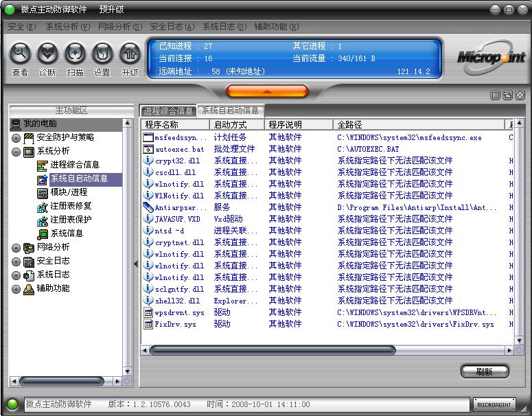Screen dimensions: 532x416
Task: Click the 系统日志 document icon
Action: (x=29, y=275)
